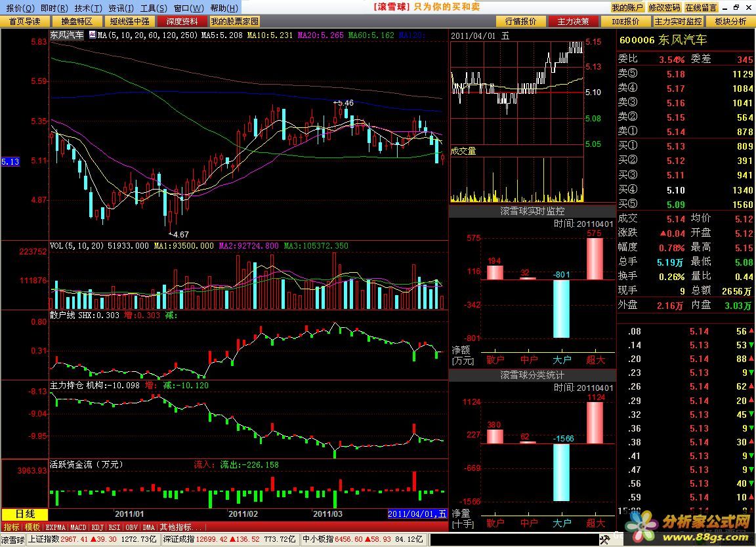Click the 成交量 intraday volume label
The width and height of the screenshot is (756, 547).
coord(463,151)
